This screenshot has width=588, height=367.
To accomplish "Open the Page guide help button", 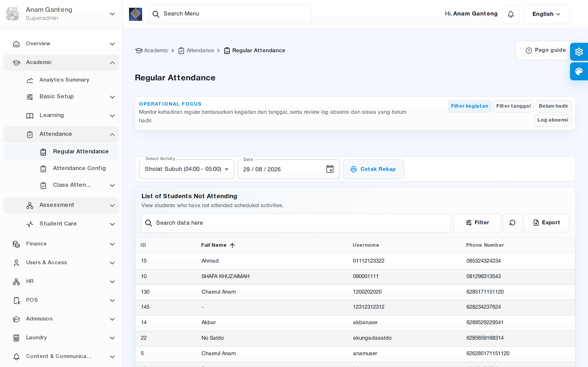I will click(546, 50).
